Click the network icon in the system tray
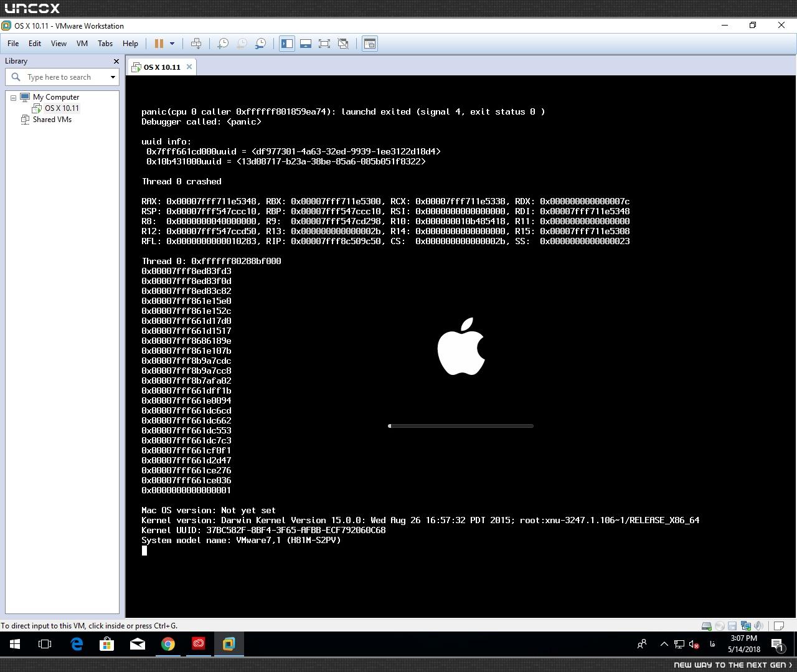Screen dimensions: 797x672 (679, 644)
